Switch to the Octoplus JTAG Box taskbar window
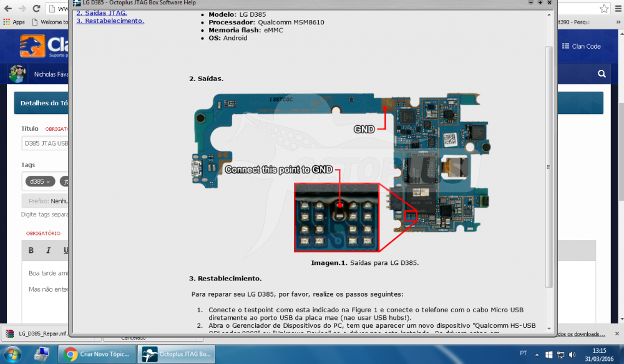 coord(177,354)
